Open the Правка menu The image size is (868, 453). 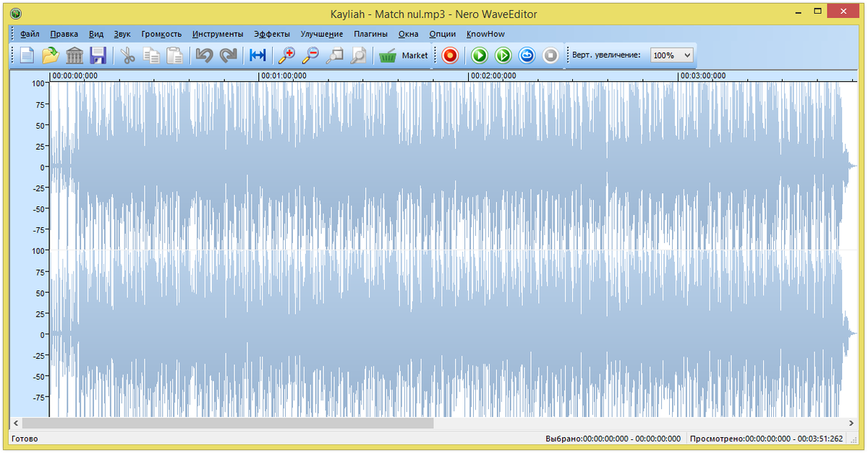[x=64, y=34]
